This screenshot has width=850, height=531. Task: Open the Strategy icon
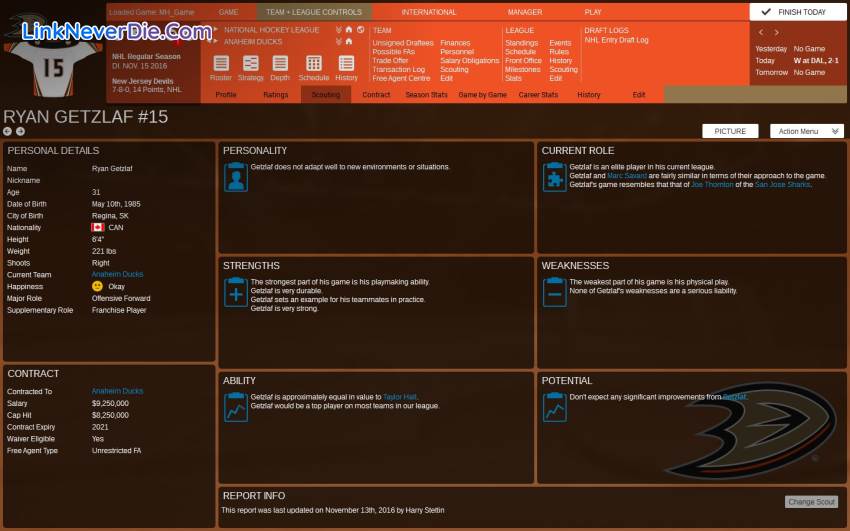click(x=250, y=64)
